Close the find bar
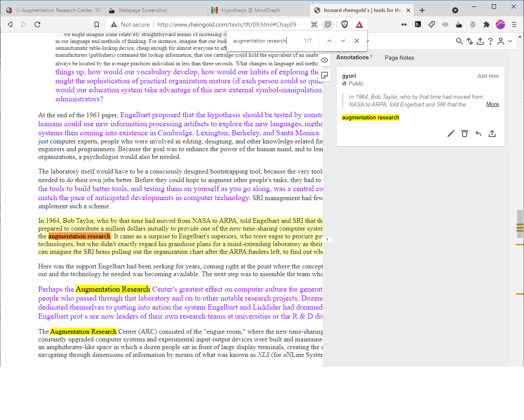Image resolution: width=524 pixels, height=420 pixels. tap(356, 41)
